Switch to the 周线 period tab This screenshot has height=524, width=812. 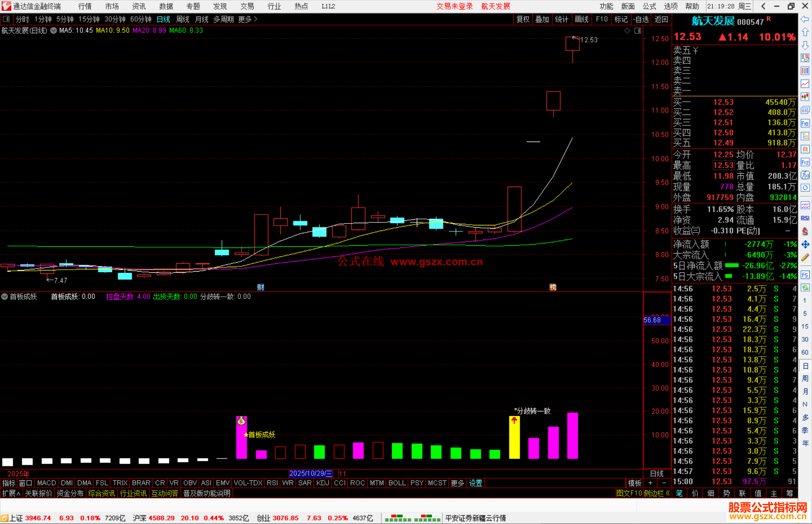pyautogui.click(x=183, y=19)
